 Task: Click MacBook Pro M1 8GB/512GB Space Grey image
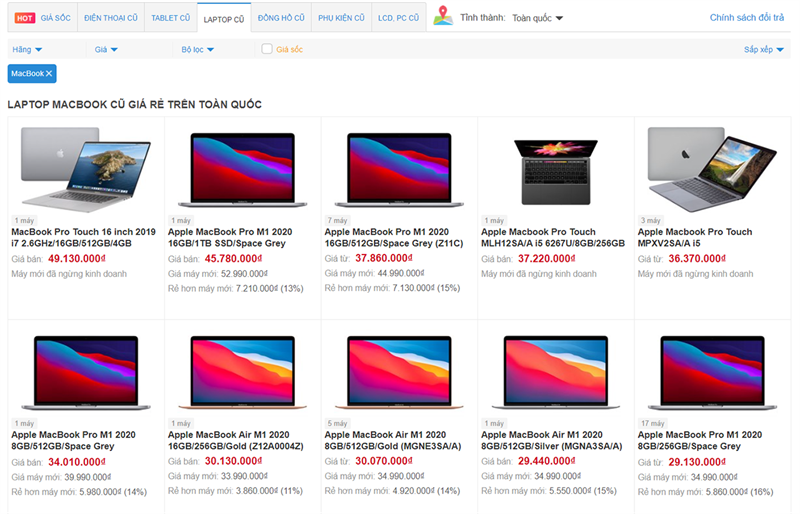pyautogui.click(x=86, y=372)
